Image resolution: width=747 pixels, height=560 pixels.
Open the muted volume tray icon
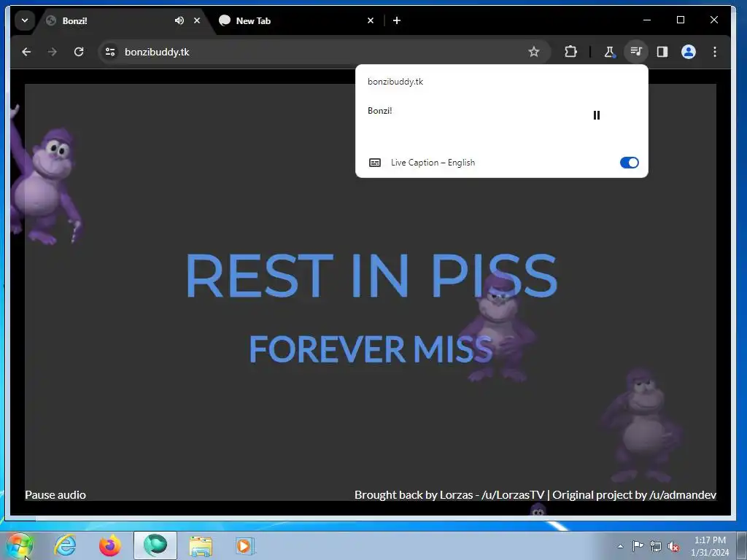point(673,546)
